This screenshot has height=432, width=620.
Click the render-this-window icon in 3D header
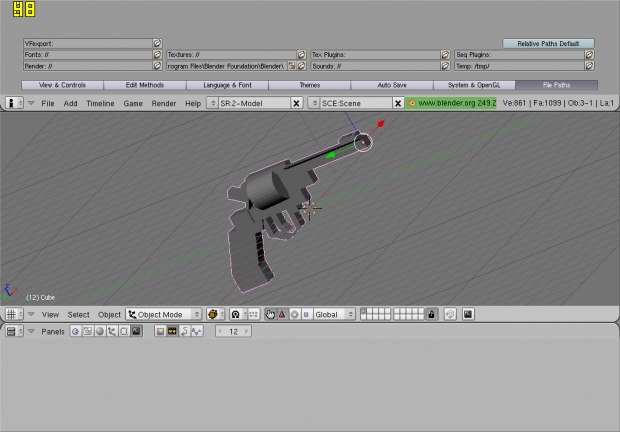point(468,314)
